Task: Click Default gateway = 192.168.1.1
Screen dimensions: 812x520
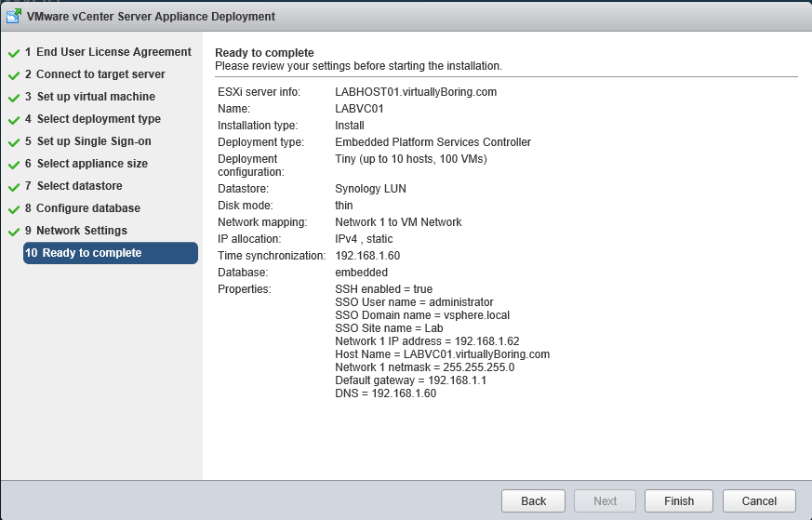Action: click(411, 380)
